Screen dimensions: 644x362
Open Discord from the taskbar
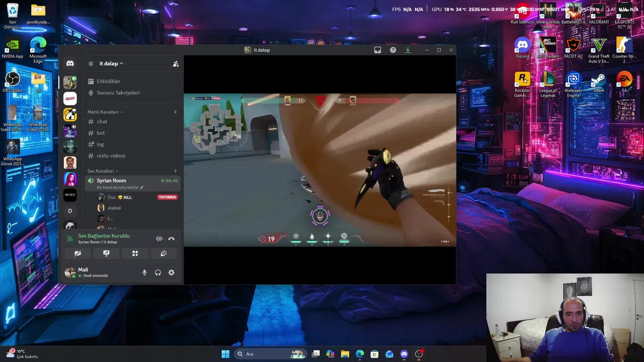tap(404, 354)
